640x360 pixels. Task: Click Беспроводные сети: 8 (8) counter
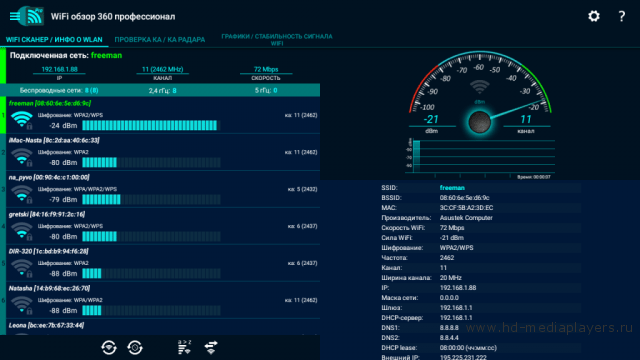[x=59, y=90]
